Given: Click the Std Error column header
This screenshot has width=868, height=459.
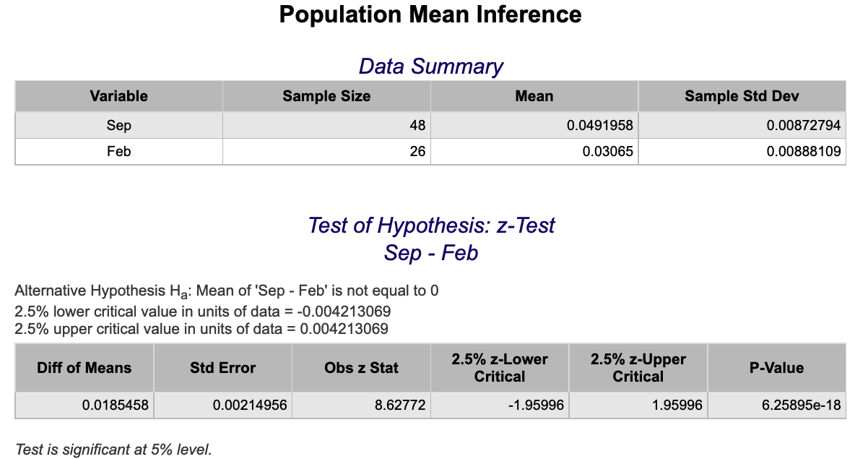Looking at the screenshot, I should click(x=222, y=368).
